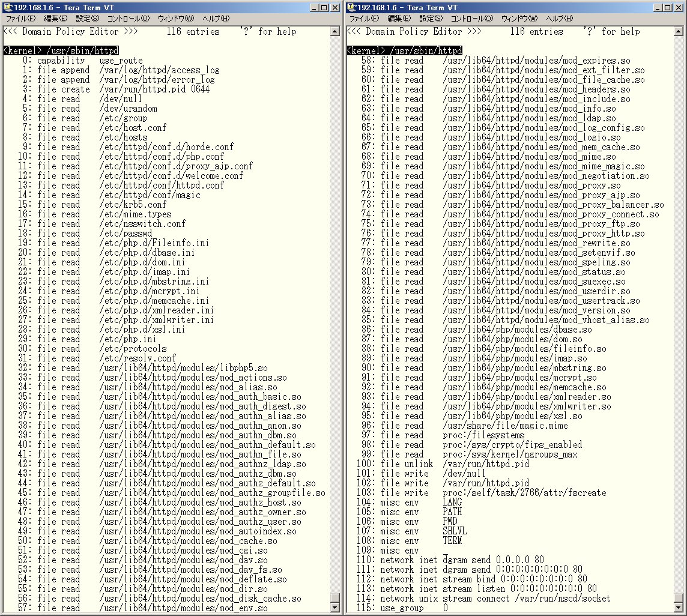Open ウィンドウ(W) menu in the left window

[x=176, y=19]
